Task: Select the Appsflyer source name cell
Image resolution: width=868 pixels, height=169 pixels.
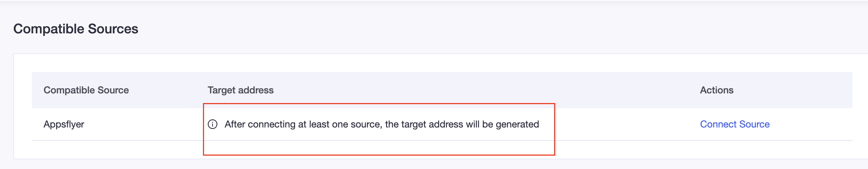Action: (x=64, y=125)
